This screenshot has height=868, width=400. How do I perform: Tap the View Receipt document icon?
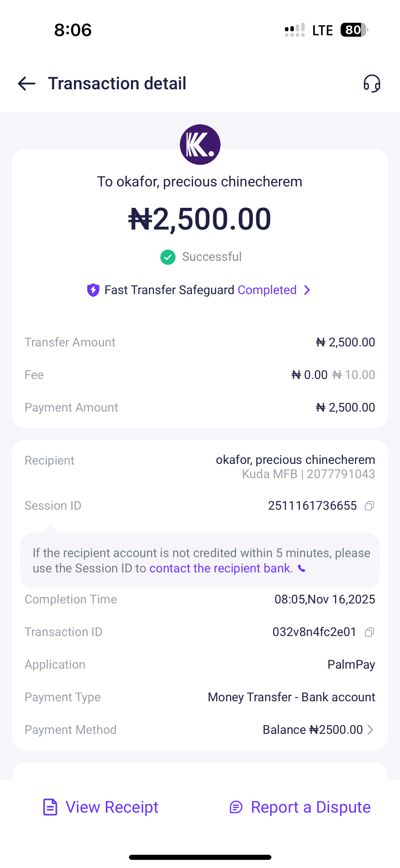click(x=50, y=807)
